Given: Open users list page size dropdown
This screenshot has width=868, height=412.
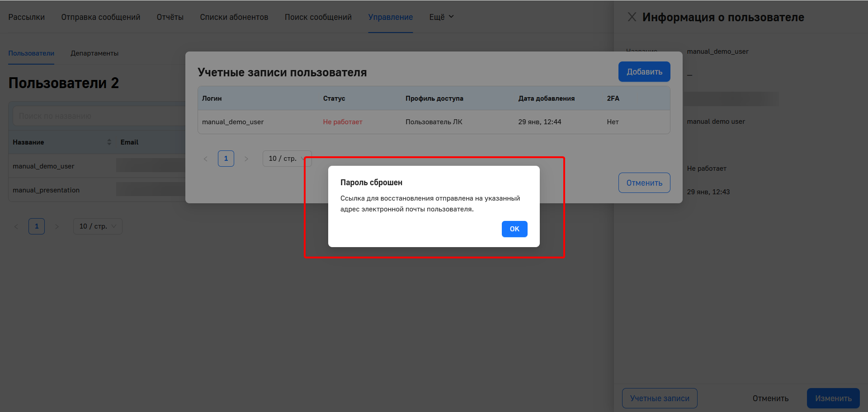Looking at the screenshot, I should coord(98,226).
